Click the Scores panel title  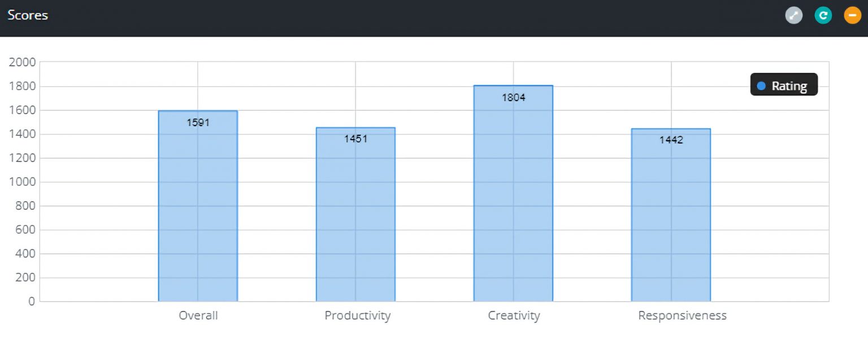click(x=28, y=15)
